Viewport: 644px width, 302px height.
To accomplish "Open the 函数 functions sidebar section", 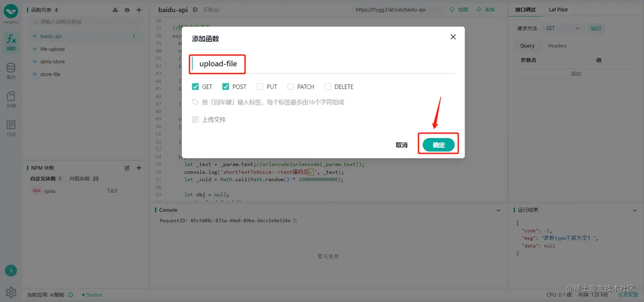I will coord(11,42).
